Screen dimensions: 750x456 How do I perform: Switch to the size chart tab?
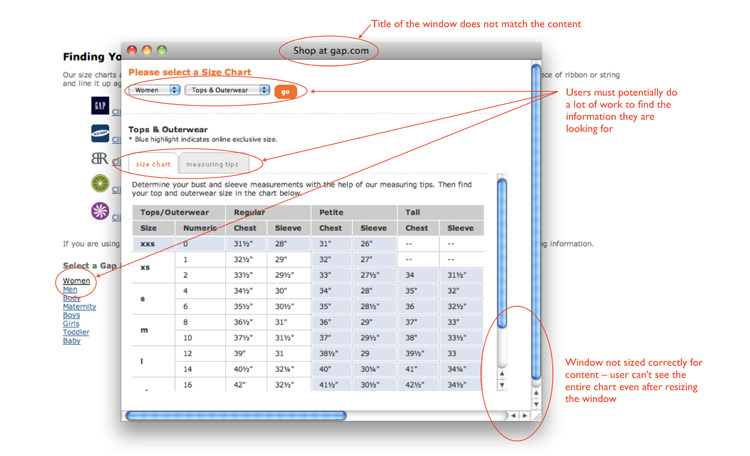coord(153,164)
